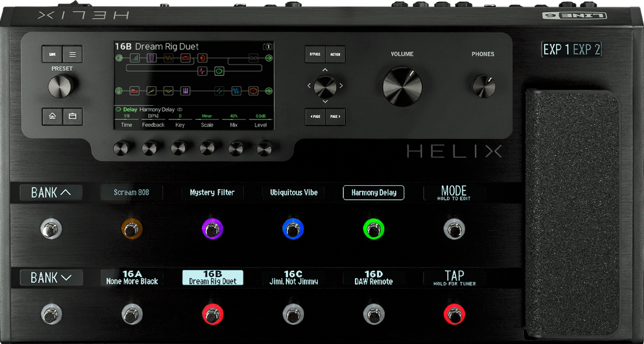644x344 pixels.
Task: Select preset 16D DAW Remote footswitch
Action: (374, 315)
